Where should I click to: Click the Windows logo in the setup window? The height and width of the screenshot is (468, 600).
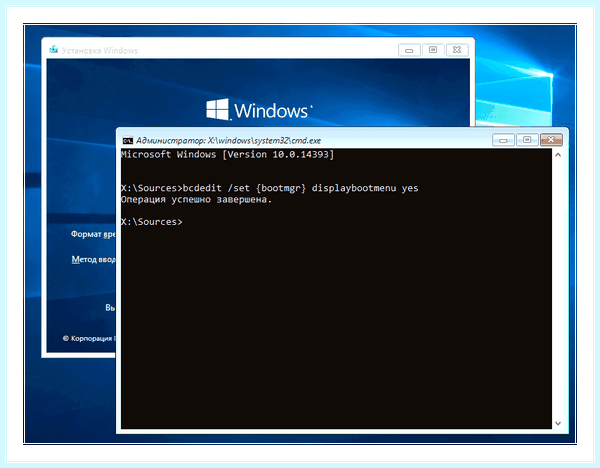(218, 109)
